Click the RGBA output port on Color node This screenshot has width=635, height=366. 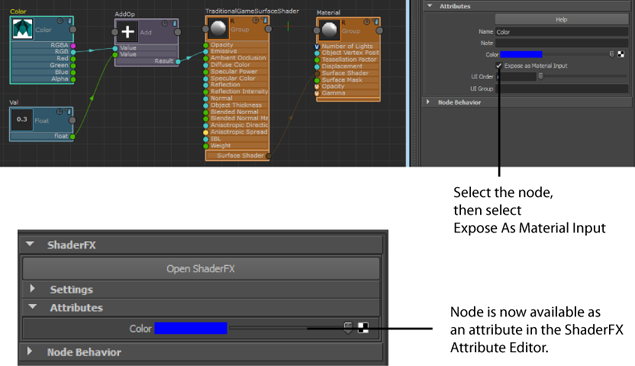[73, 46]
